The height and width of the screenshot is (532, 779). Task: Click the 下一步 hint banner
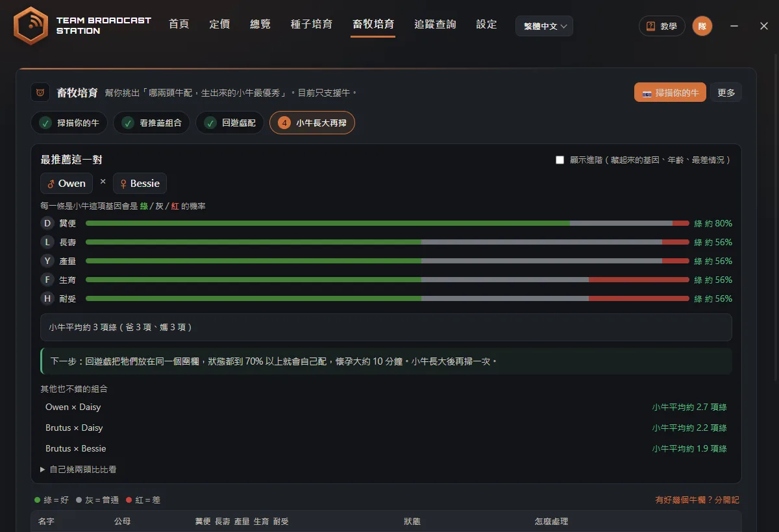coord(386,361)
